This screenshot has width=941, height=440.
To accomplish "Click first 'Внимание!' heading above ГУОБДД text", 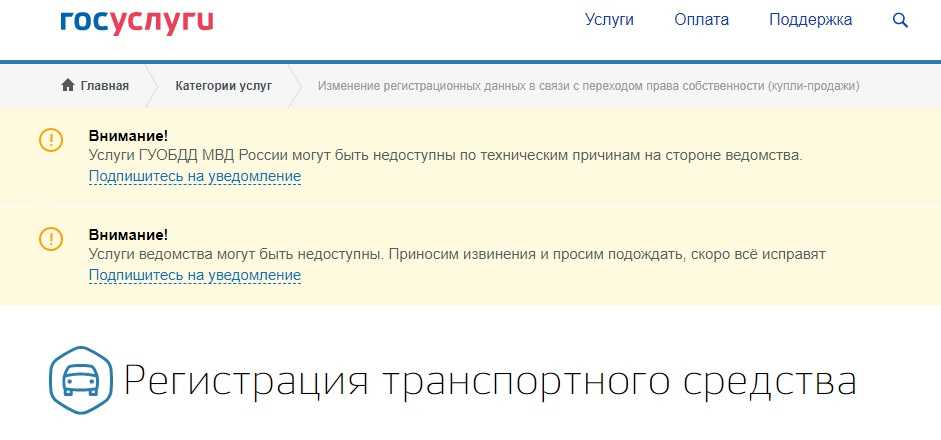I will (128, 136).
